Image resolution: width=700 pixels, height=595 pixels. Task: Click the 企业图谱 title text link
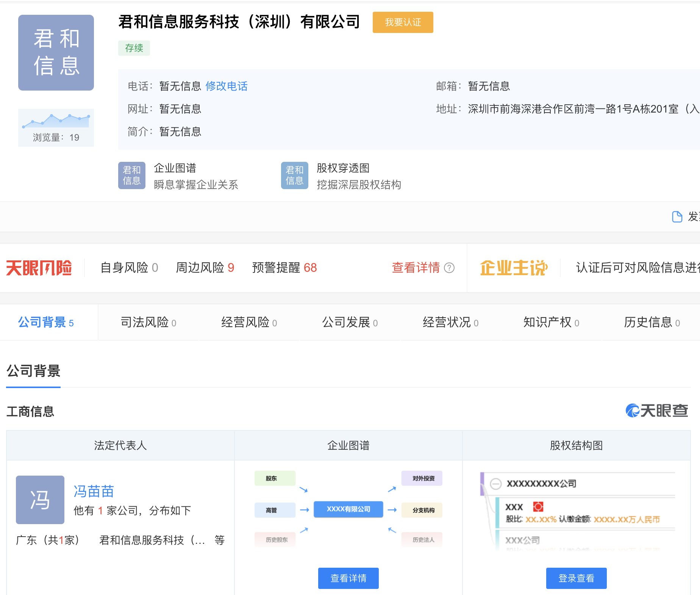pos(175,168)
